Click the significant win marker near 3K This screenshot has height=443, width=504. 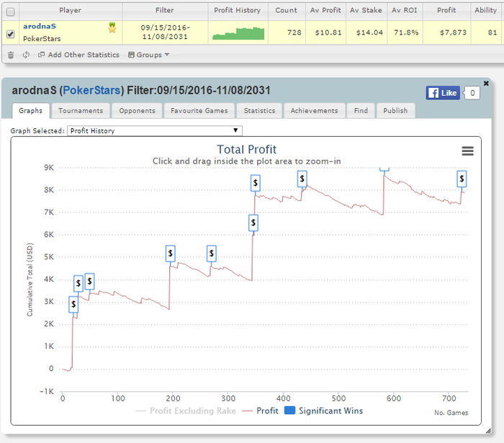coord(73,304)
